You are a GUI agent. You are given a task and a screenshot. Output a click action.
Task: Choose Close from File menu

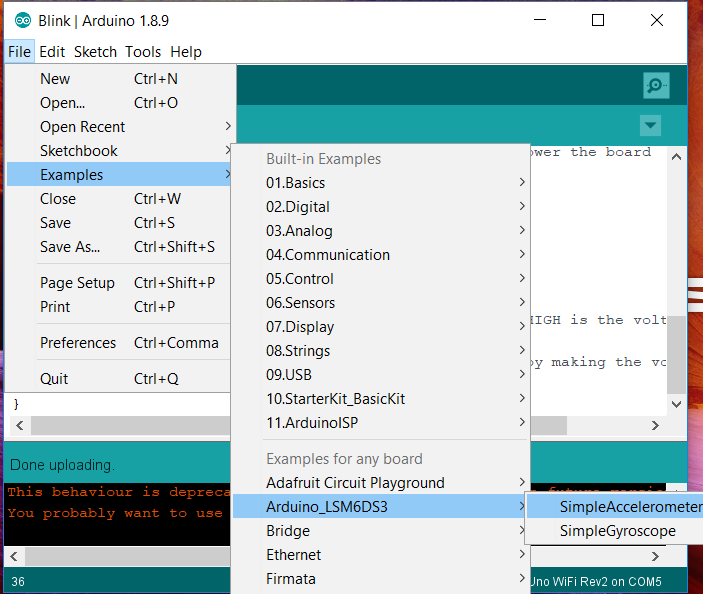point(119,199)
